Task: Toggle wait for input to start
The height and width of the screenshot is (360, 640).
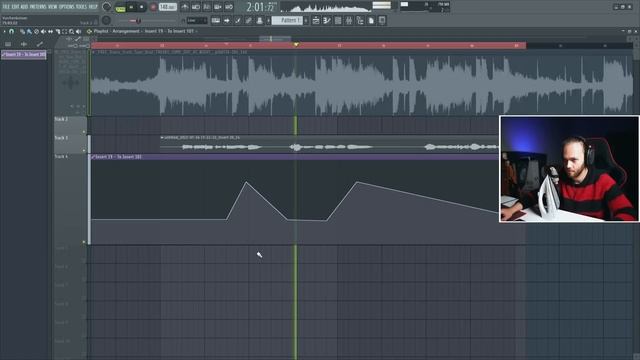Action: 196,7
